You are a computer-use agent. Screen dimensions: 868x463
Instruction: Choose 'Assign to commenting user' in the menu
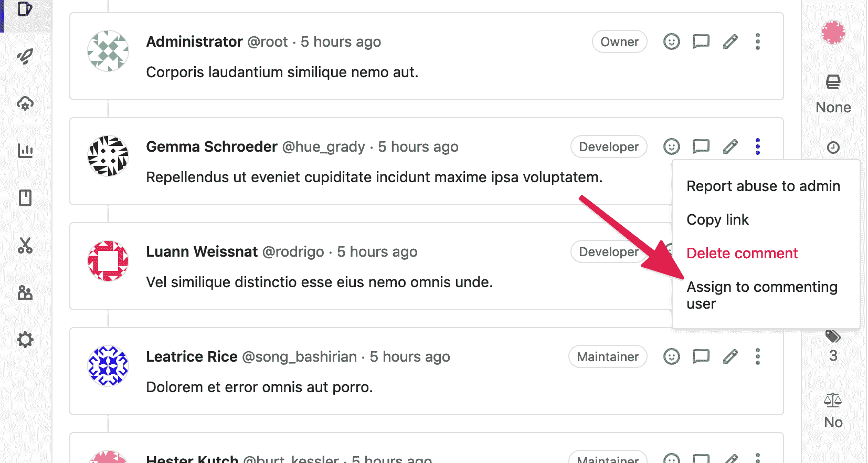tap(762, 294)
